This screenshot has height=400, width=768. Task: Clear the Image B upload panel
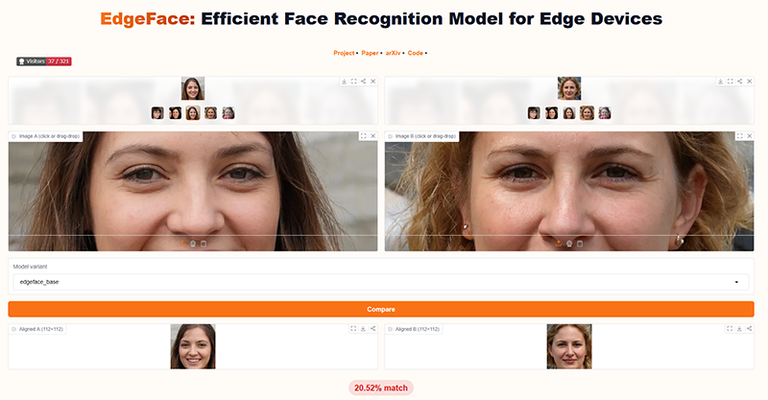749,136
